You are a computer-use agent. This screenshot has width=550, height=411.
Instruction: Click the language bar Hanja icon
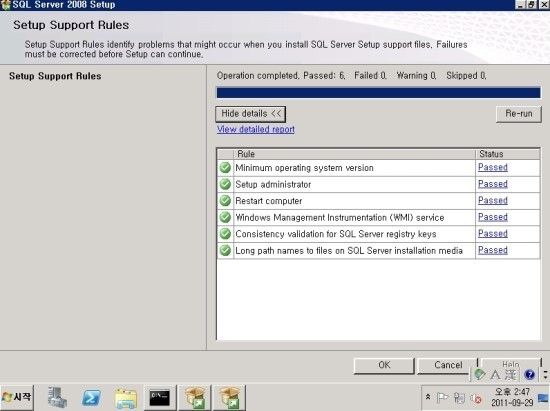click(511, 375)
